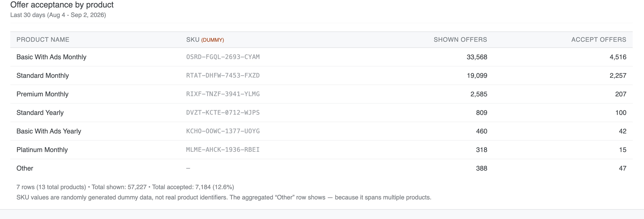Click SKU code RTAT-DHFW-7453-FXZD
Image resolution: width=644 pixels, height=219 pixels.
point(223,75)
